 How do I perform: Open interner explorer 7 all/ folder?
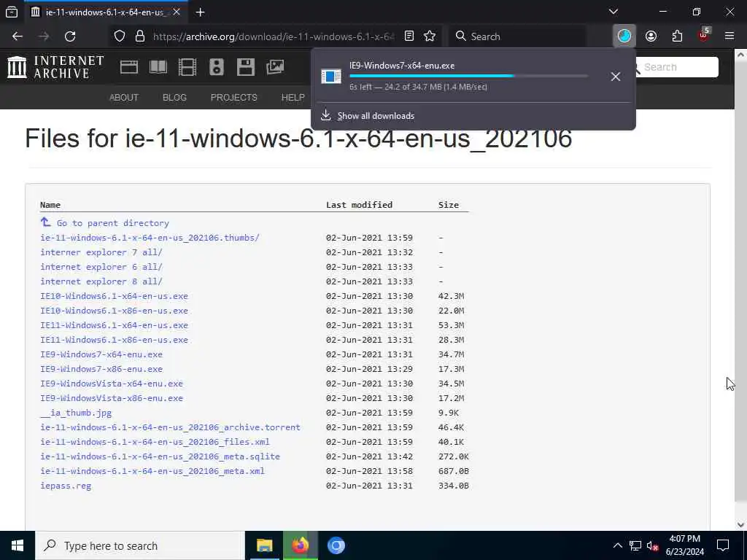101,252
